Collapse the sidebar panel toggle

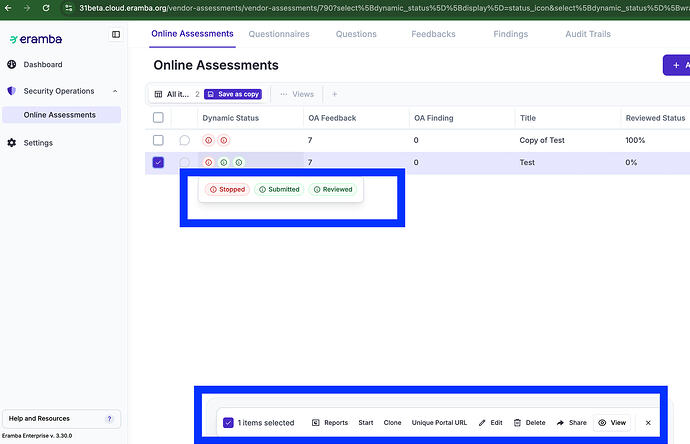coord(116,34)
